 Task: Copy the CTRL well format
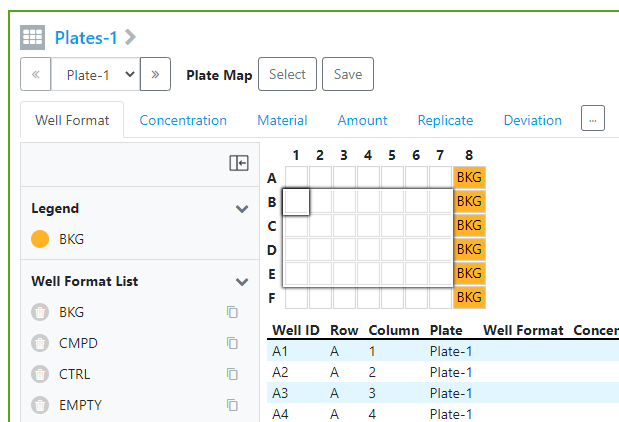coord(232,374)
